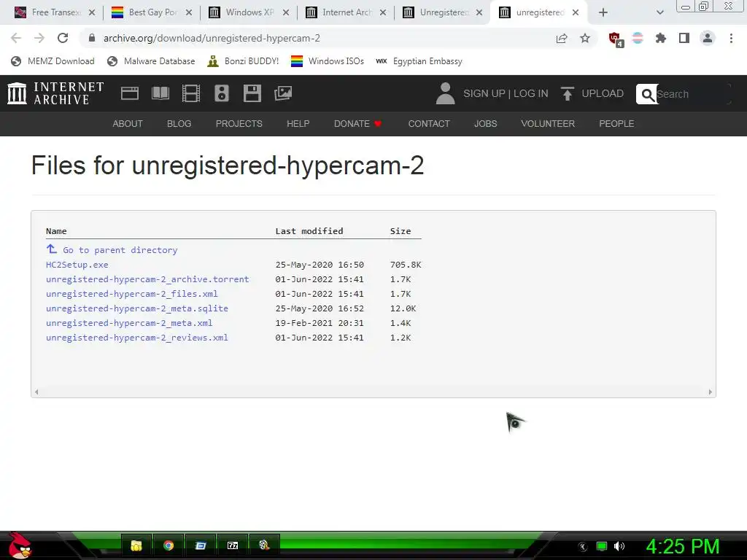This screenshot has height=560, width=747.
Task: Open the BLOG menu item
Action: 179,124
